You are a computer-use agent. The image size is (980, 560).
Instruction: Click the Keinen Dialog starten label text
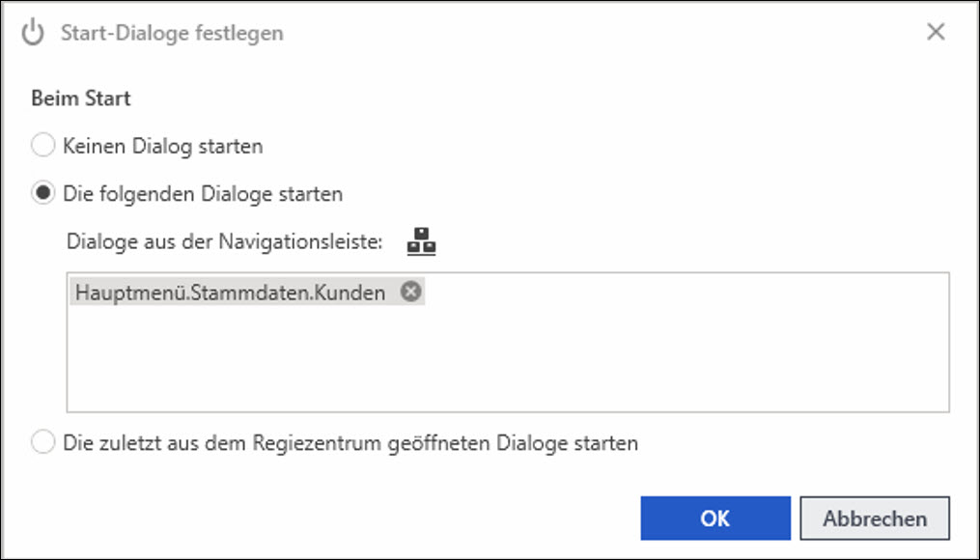[162, 146]
